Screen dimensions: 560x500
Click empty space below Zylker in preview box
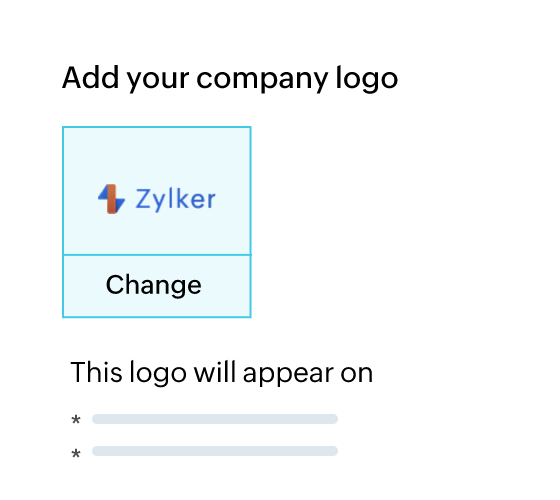click(157, 234)
